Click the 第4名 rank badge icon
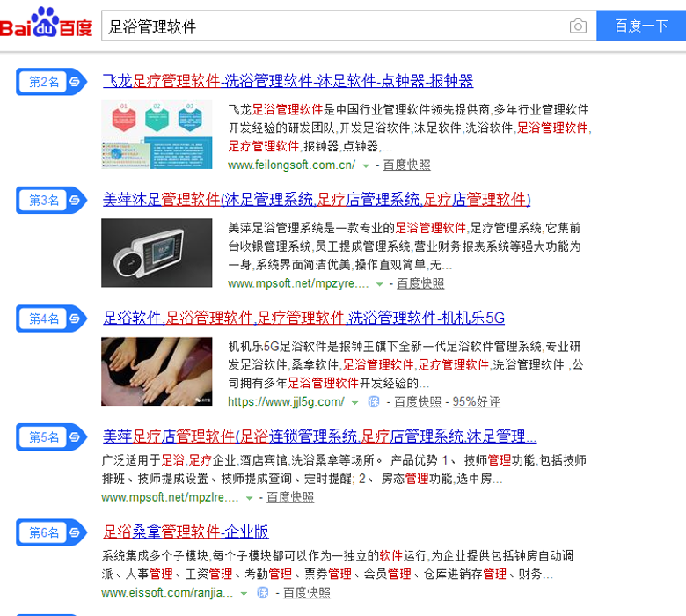Image resolution: width=686 pixels, height=616 pixels. pyautogui.click(x=52, y=319)
